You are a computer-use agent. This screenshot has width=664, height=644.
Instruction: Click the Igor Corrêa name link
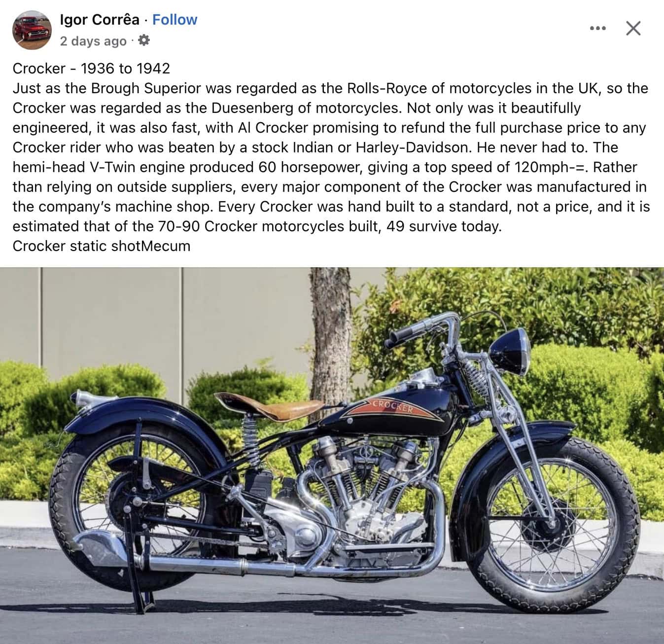100,20
